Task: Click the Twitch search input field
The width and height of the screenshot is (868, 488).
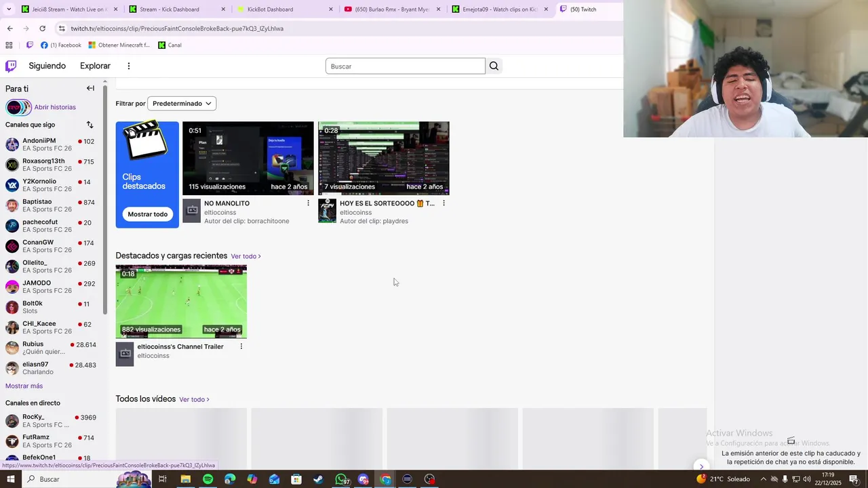Action: click(405, 66)
